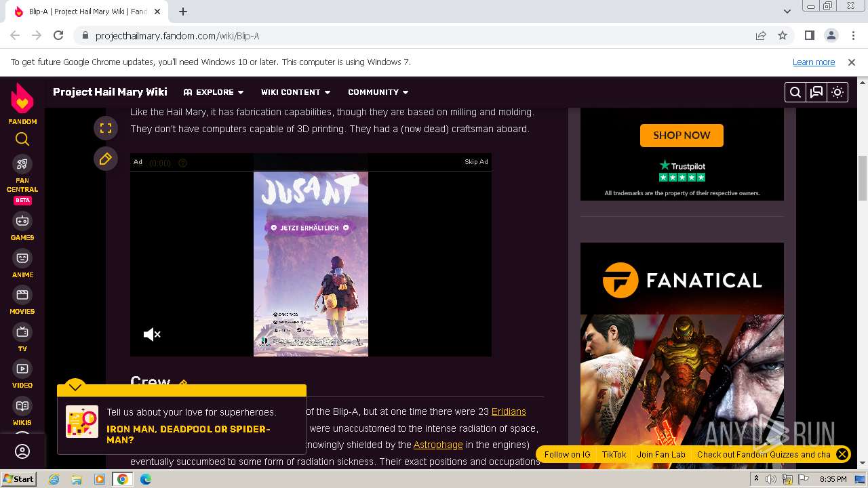Open the sidebar search magnifier

(x=22, y=140)
